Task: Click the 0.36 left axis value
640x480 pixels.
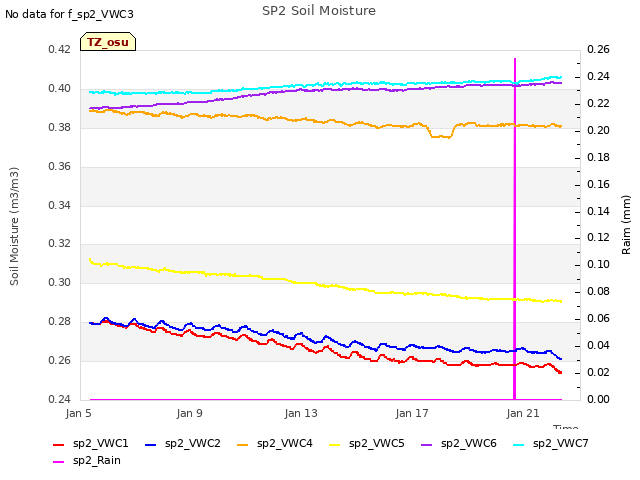Action: pos(60,166)
